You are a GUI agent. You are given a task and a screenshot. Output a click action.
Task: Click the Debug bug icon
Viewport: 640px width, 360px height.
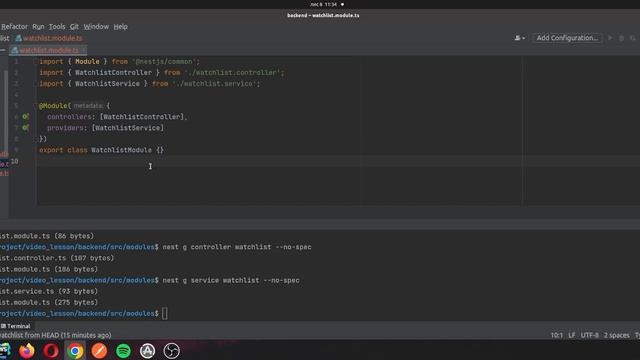622,38
